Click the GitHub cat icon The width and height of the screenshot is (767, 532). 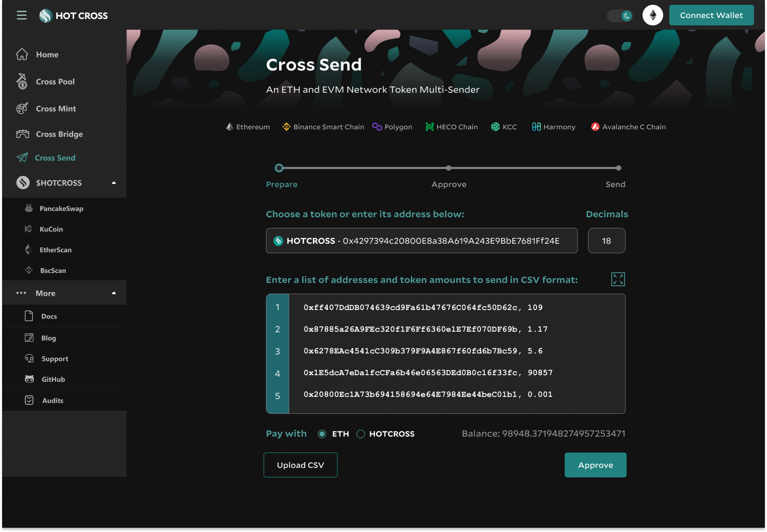click(x=30, y=379)
